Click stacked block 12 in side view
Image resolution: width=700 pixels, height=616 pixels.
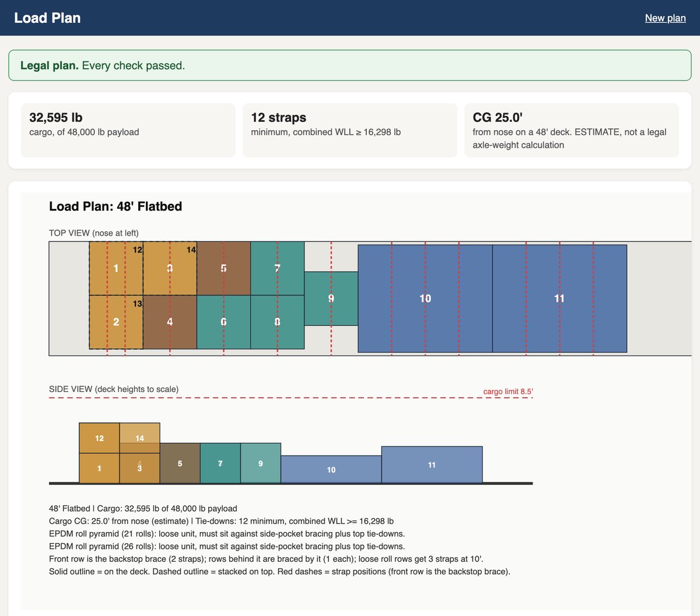coord(99,438)
